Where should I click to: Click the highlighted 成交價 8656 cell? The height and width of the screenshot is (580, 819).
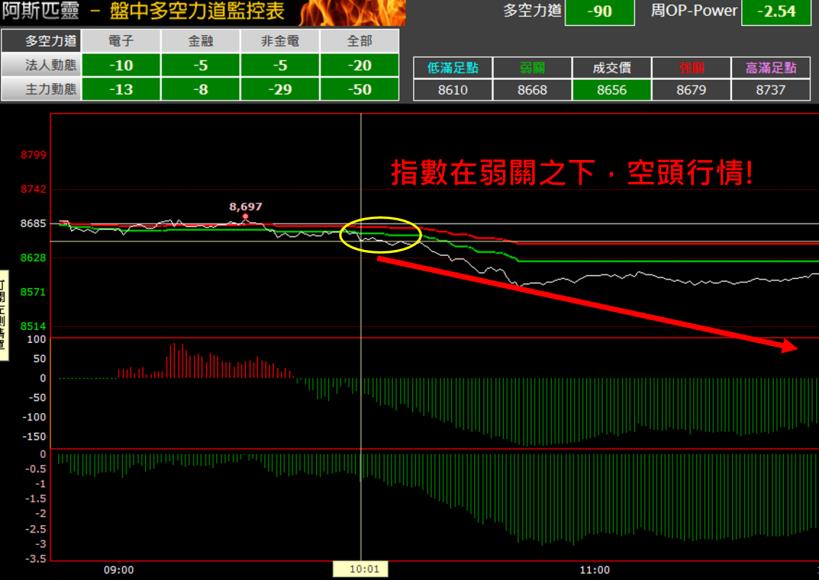[x=610, y=89]
